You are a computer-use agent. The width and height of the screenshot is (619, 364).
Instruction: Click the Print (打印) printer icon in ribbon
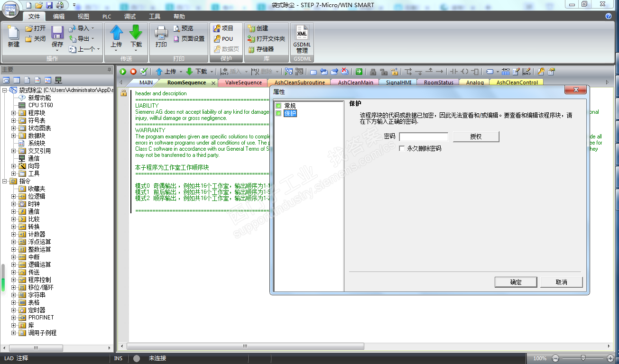pyautogui.click(x=161, y=33)
